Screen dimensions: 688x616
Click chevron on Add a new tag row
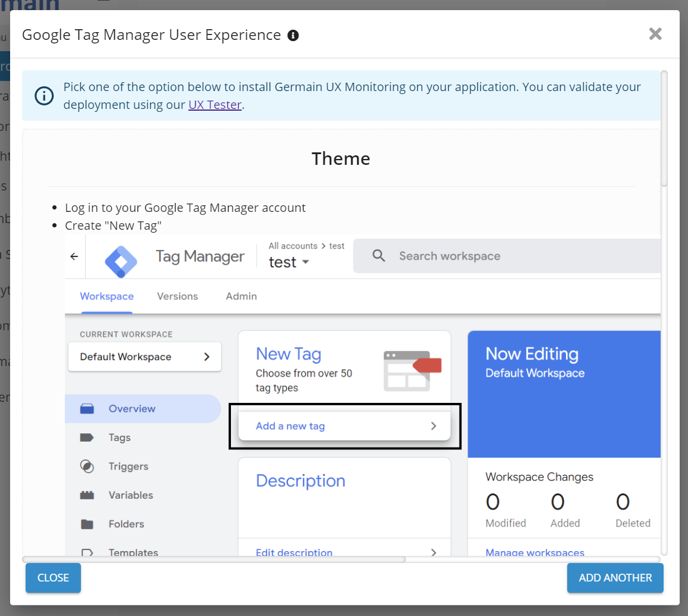(x=433, y=426)
